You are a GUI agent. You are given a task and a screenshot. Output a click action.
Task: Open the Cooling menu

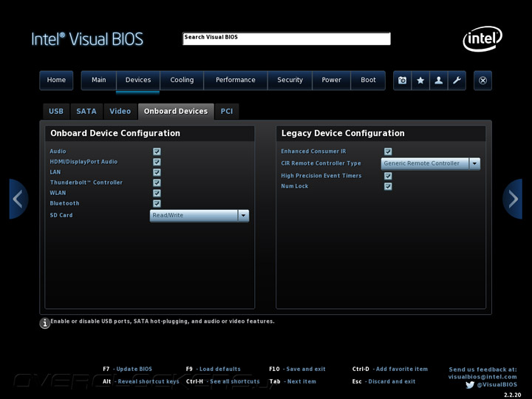[x=182, y=80]
